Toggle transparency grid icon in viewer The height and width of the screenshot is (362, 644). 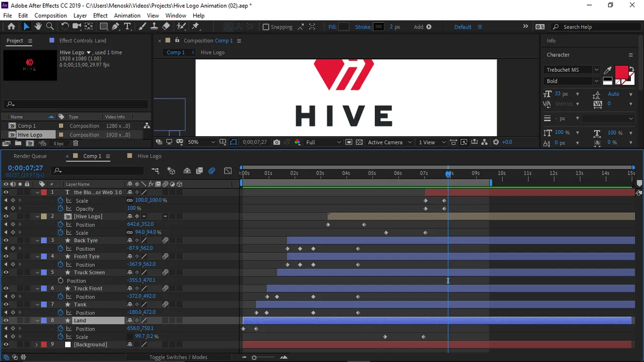[x=359, y=142]
